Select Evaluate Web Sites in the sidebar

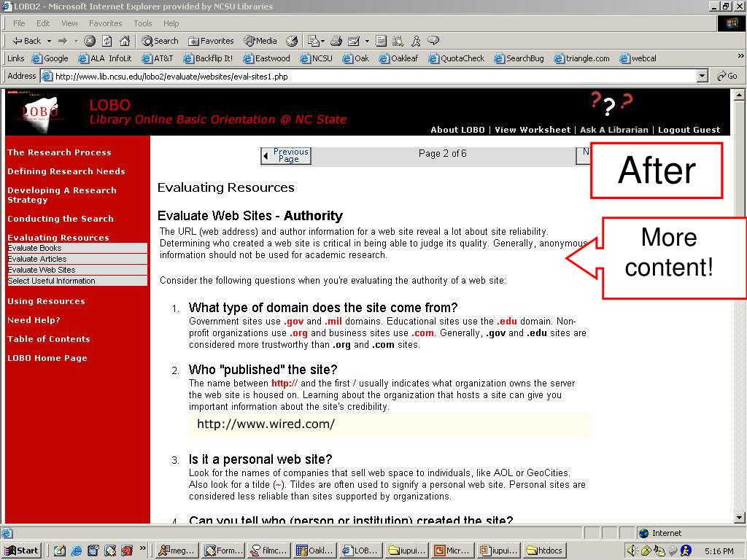(x=77, y=270)
